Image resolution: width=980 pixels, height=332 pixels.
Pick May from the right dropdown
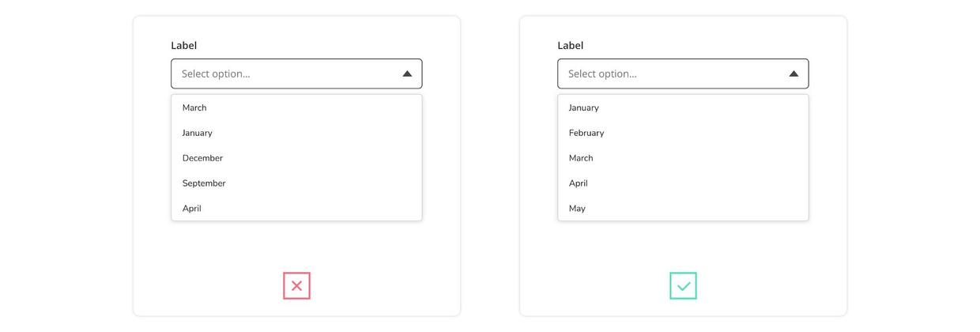[577, 209]
